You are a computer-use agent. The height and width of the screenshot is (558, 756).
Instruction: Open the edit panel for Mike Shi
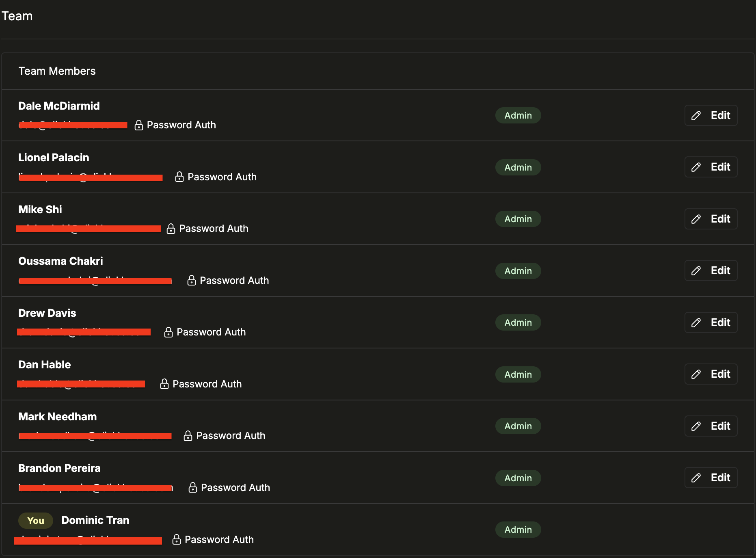pos(711,218)
